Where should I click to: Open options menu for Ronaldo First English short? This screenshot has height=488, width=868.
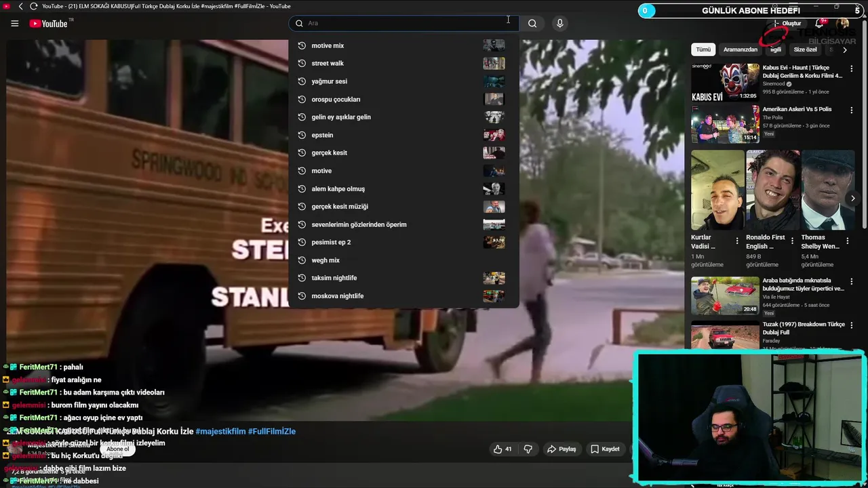pos(792,241)
